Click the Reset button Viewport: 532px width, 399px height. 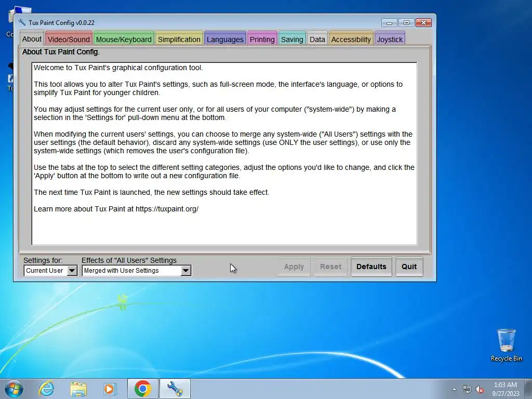click(x=330, y=267)
